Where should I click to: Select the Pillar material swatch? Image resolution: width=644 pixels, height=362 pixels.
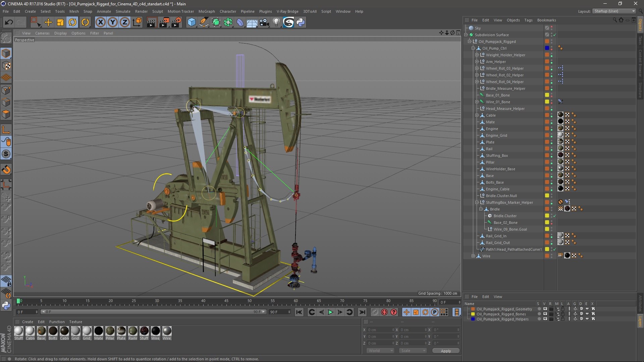110,333
